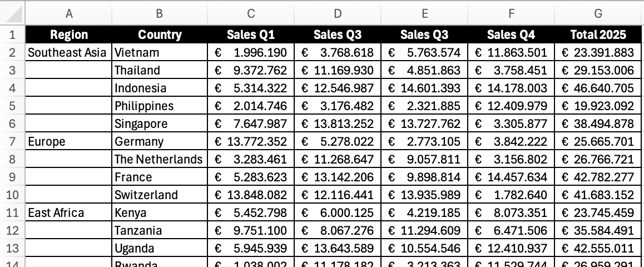Viewport: 644px width, 267px height.
Task: Select row 1 header number
Action: pos(13,34)
